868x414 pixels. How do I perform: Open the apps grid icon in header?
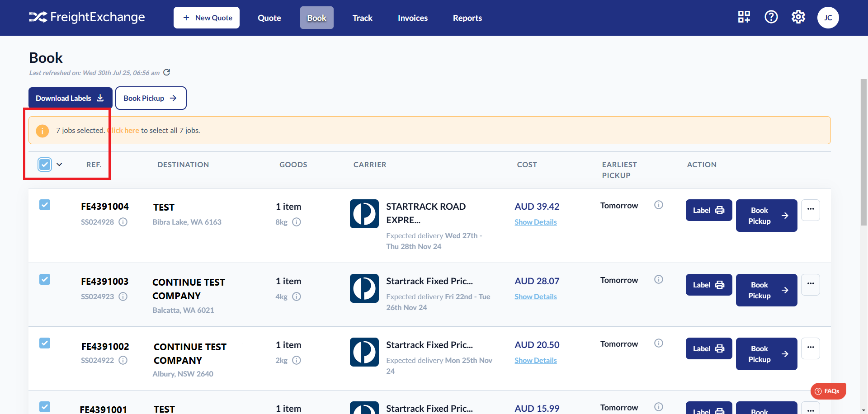point(744,17)
